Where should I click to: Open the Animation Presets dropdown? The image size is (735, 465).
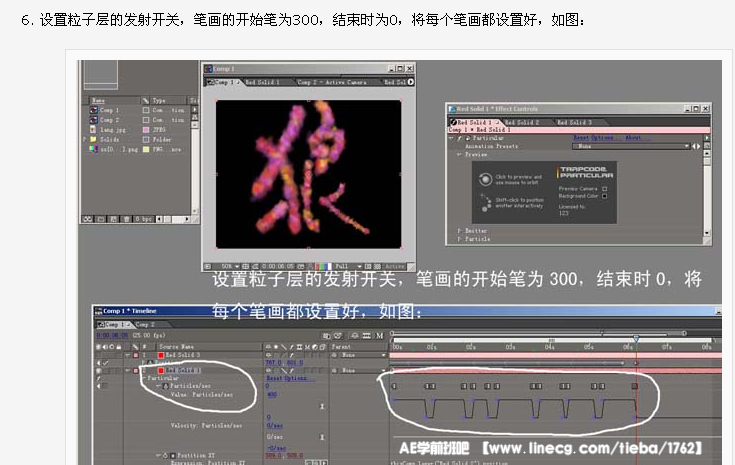(631, 146)
